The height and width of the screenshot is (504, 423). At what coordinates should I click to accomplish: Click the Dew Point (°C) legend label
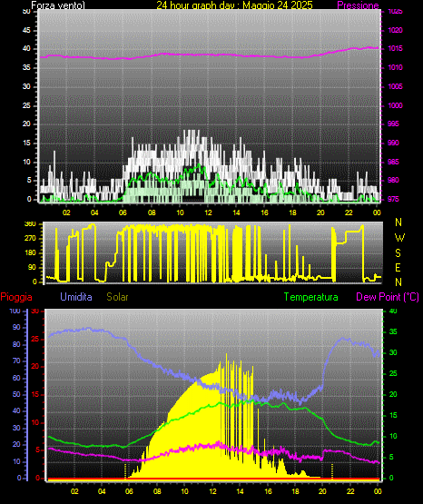tap(388, 297)
